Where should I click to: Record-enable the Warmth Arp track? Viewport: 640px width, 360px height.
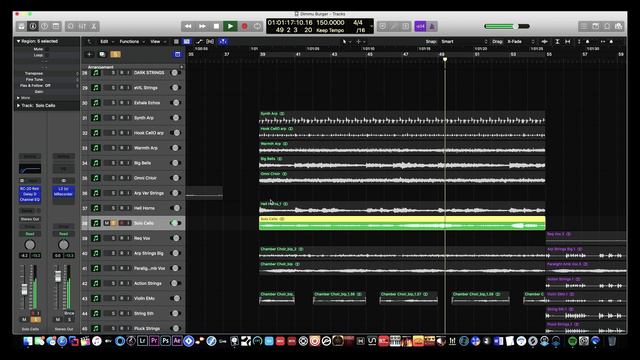pos(121,148)
